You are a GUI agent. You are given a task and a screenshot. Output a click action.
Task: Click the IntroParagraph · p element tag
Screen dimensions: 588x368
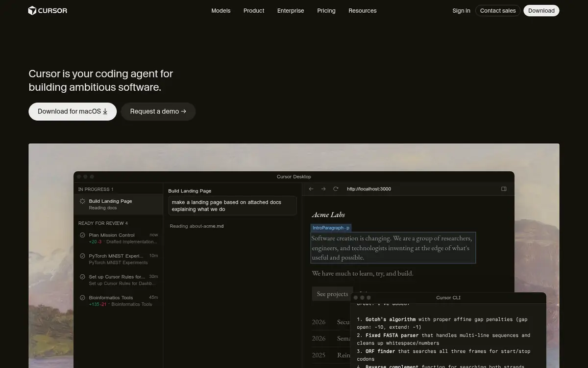tap(331, 228)
